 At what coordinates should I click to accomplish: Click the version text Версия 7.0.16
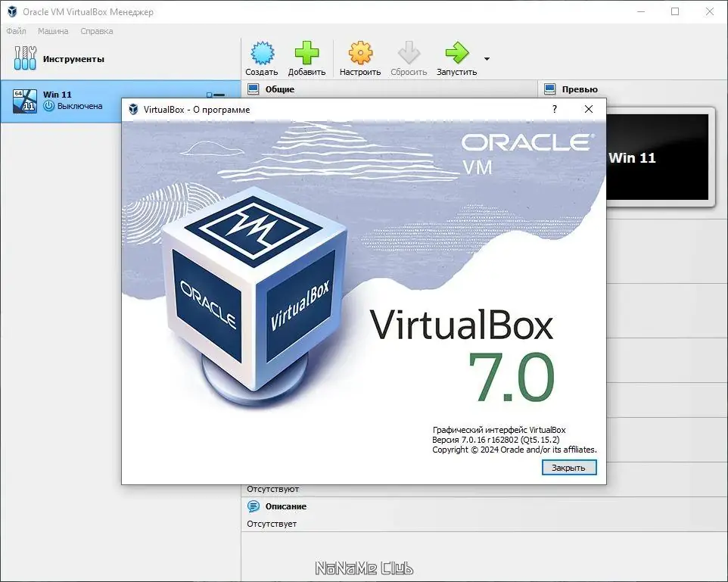(x=496, y=440)
